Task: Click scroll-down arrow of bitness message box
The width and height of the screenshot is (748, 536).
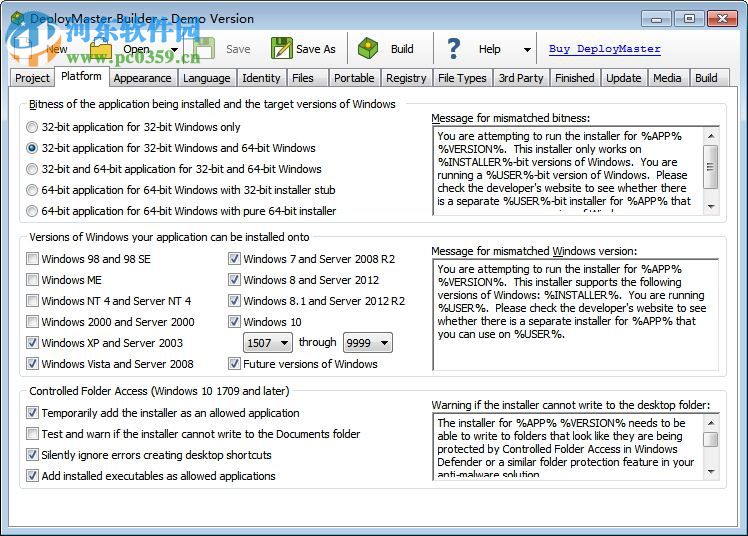Action: [711, 206]
